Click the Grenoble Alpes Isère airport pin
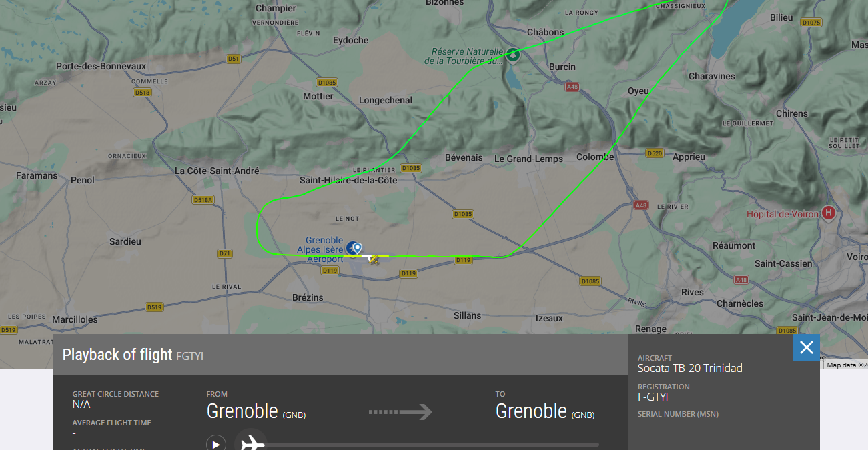The width and height of the screenshot is (868, 450). [357, 249]
